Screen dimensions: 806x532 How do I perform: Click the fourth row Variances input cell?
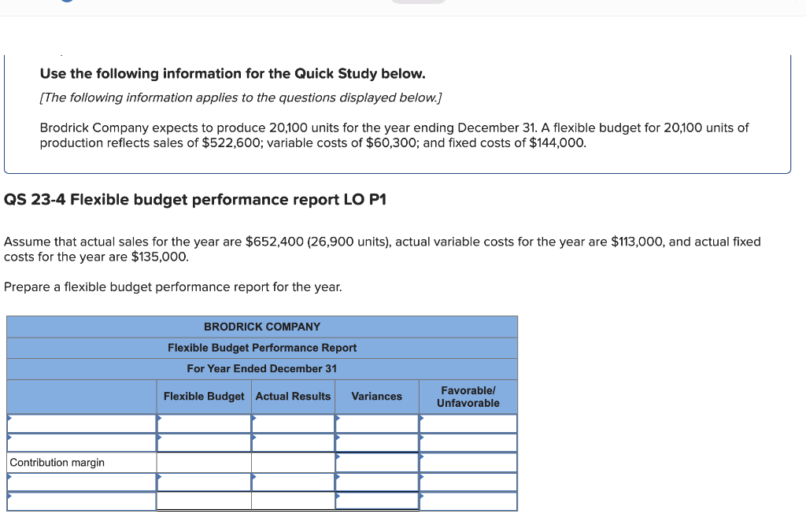376,482
